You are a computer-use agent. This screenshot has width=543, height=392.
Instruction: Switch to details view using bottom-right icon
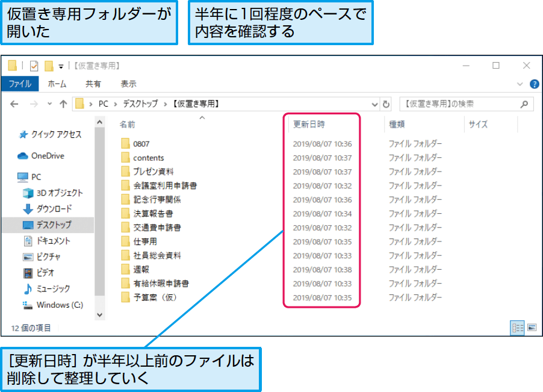pos(517,328)
